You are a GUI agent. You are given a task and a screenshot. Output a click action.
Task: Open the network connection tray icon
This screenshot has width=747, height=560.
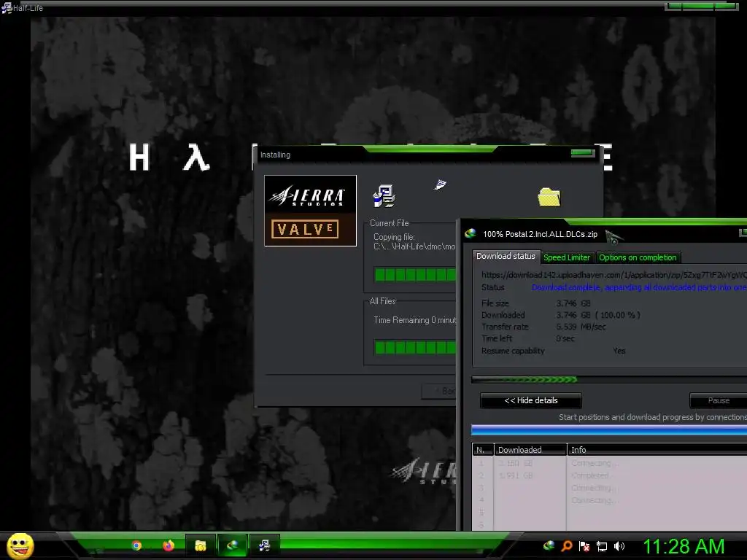[602, 547]
